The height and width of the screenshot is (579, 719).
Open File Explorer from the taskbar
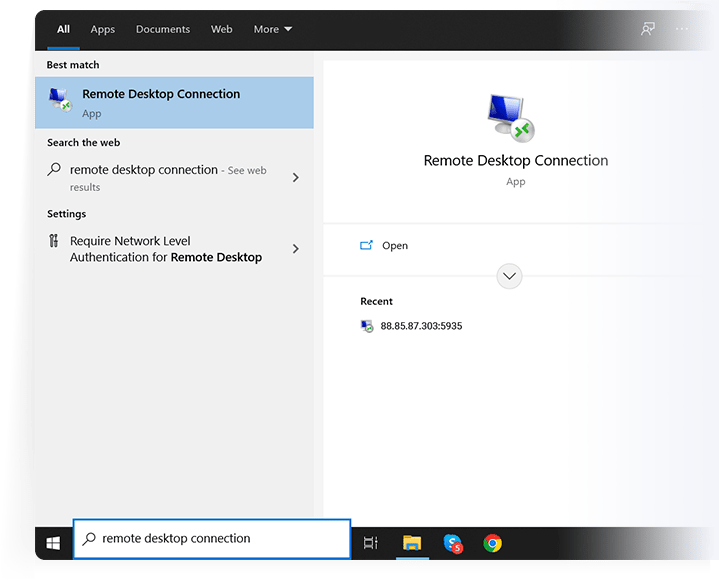(412, 543)
